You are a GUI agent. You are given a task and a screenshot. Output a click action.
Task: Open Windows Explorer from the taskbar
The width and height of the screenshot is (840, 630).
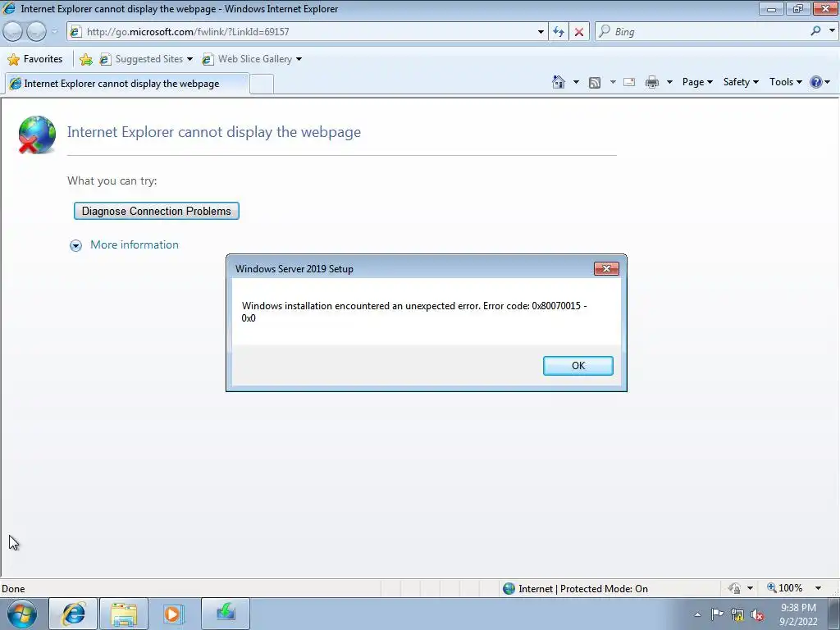pyautogui.click(x=124, y=614)
